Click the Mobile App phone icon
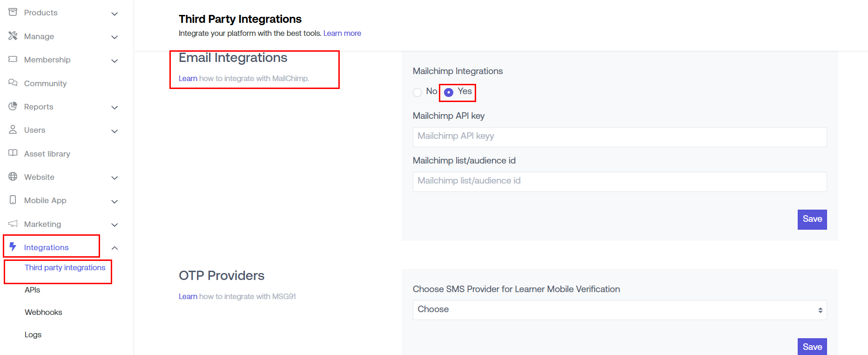868x355 pixels. (13, 200)
